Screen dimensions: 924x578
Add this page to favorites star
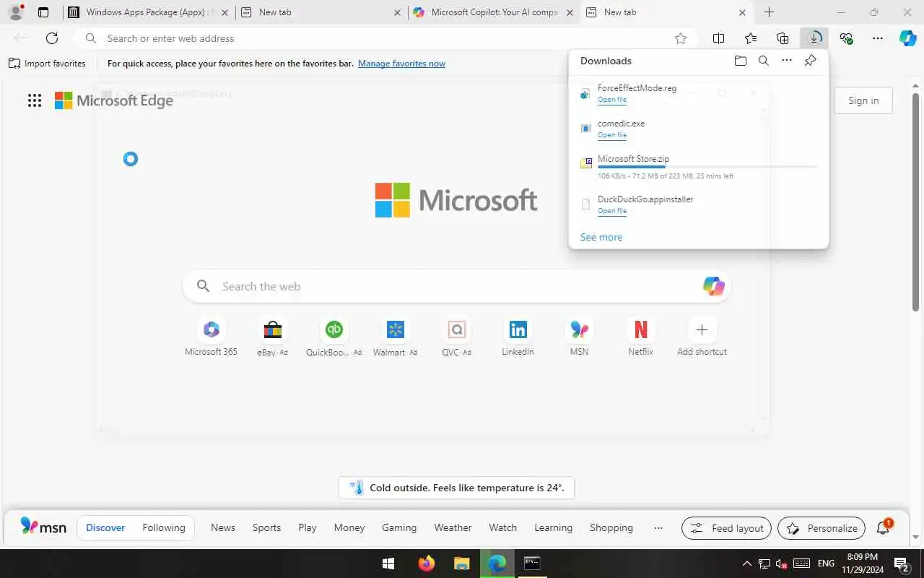click(680, 38)
